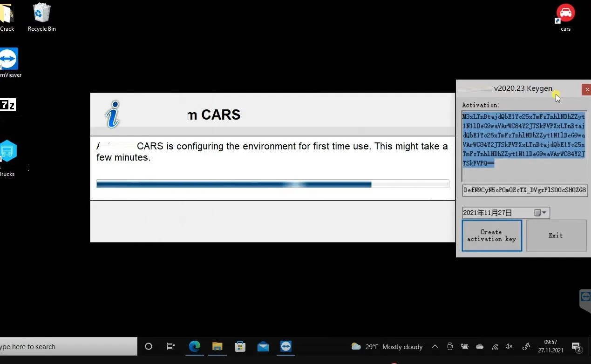Launch Microsoft Edge from the taskbar
Image resolution: width=591 pixels, height=364 pixels.
(x=194, y=346)
